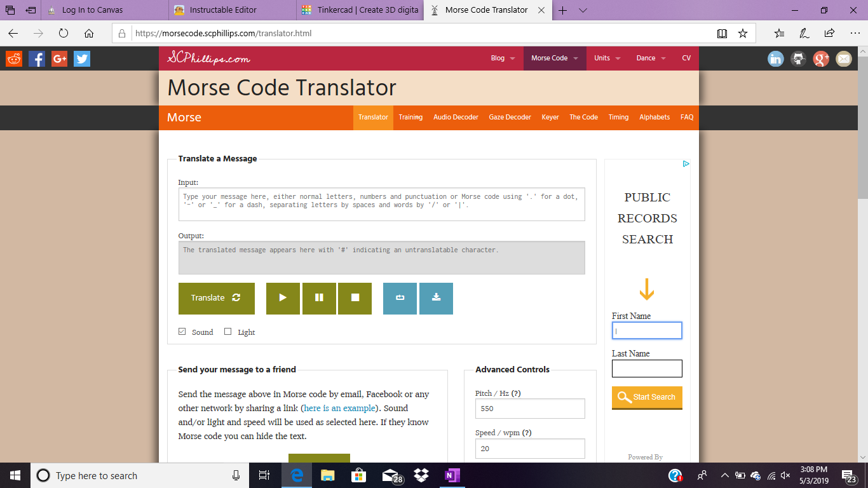Switch to the Training tab

tap(410, 117)
